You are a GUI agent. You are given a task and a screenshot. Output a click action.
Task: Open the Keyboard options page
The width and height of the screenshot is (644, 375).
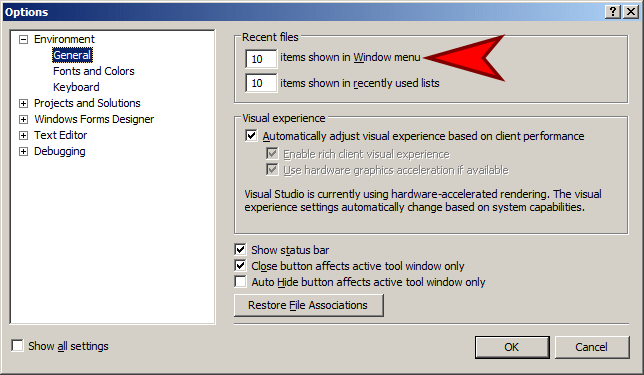[76, 87]
